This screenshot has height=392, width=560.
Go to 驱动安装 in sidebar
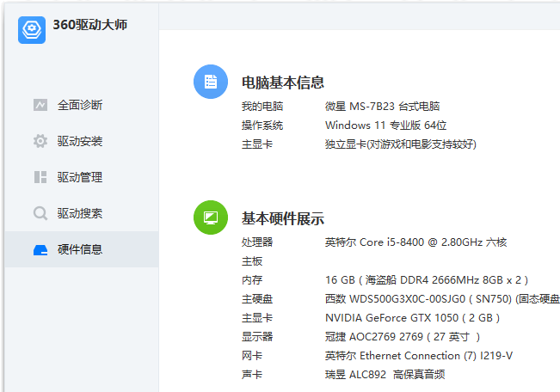(82, 141)
